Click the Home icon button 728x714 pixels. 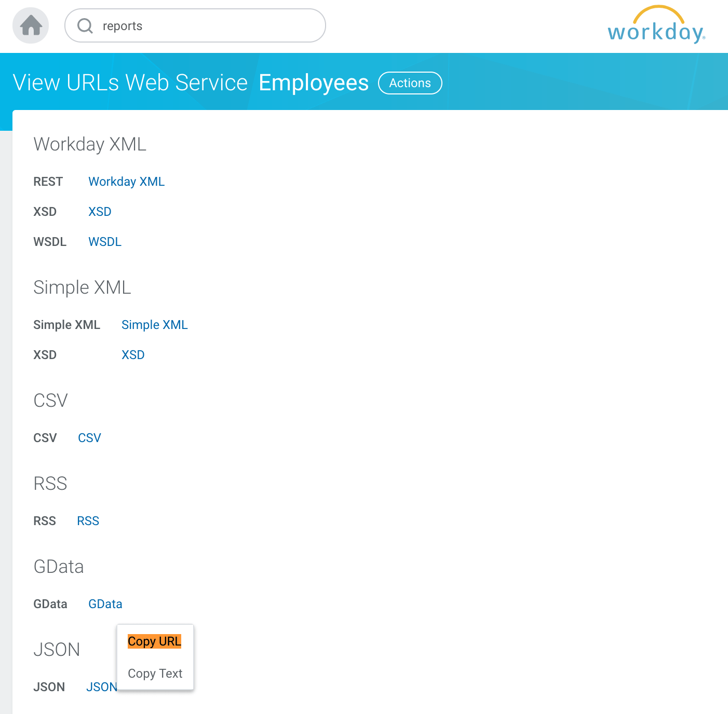31,25
